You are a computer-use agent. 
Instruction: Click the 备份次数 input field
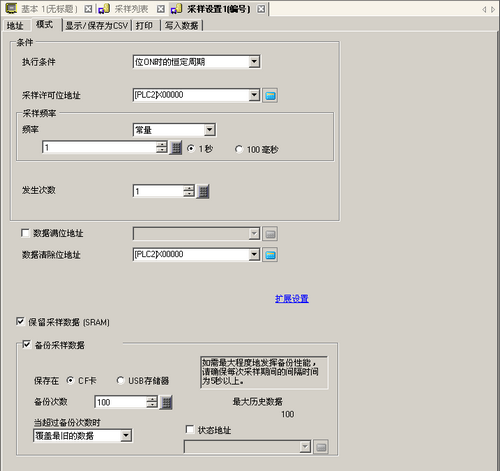coord(121,402)
